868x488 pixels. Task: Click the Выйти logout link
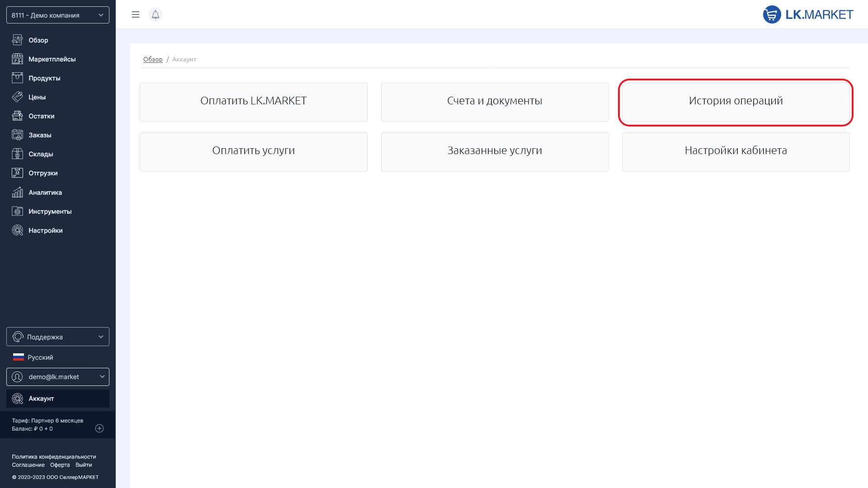pyautogui.click(x=84, y=465)
